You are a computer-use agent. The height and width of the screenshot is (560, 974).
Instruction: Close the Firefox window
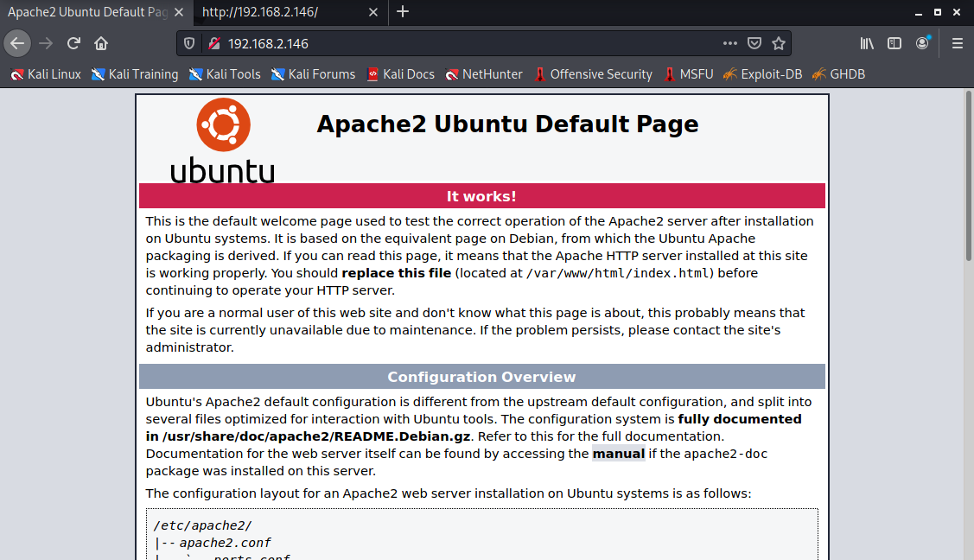pos(957,12)
